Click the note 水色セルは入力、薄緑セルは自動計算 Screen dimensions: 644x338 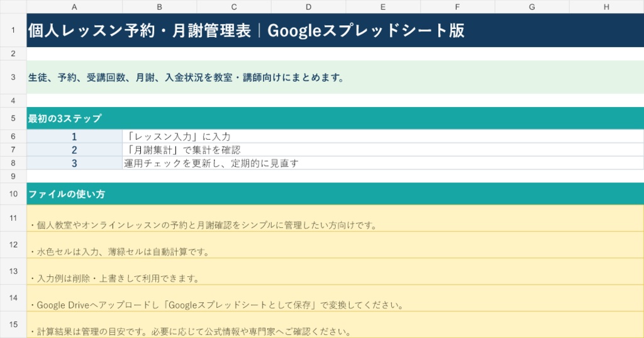tap(335, 245)
